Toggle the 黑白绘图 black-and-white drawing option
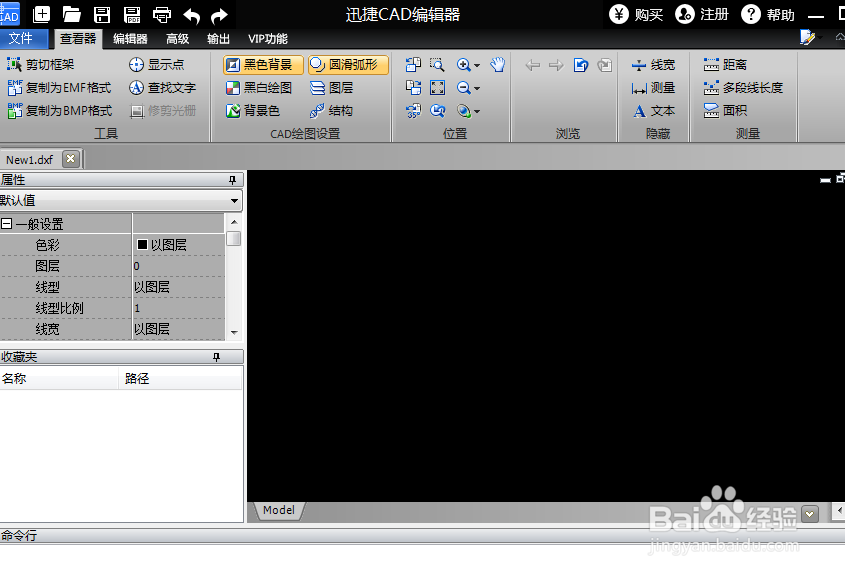Viewport: 845px width, 575px height. tap(259, 88)
